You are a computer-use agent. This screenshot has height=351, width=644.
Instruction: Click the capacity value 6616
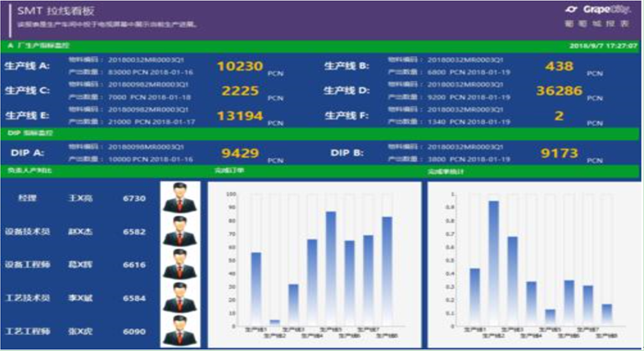[x=134, y=265]
